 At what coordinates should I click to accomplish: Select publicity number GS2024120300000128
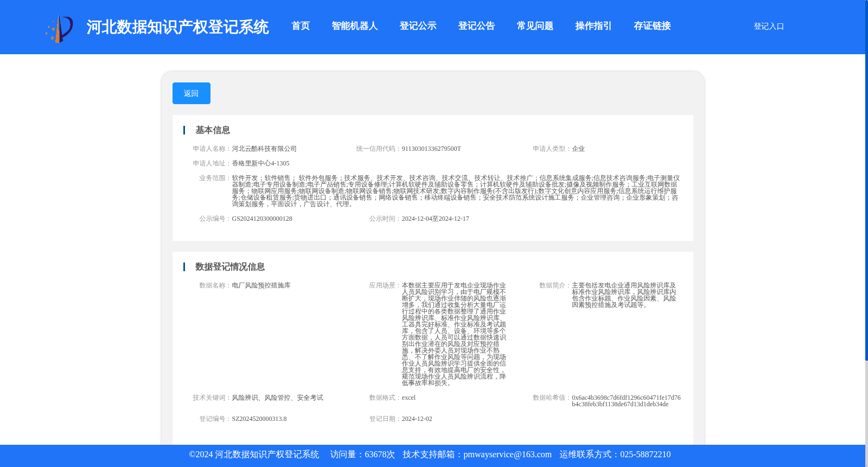(262, 219)
